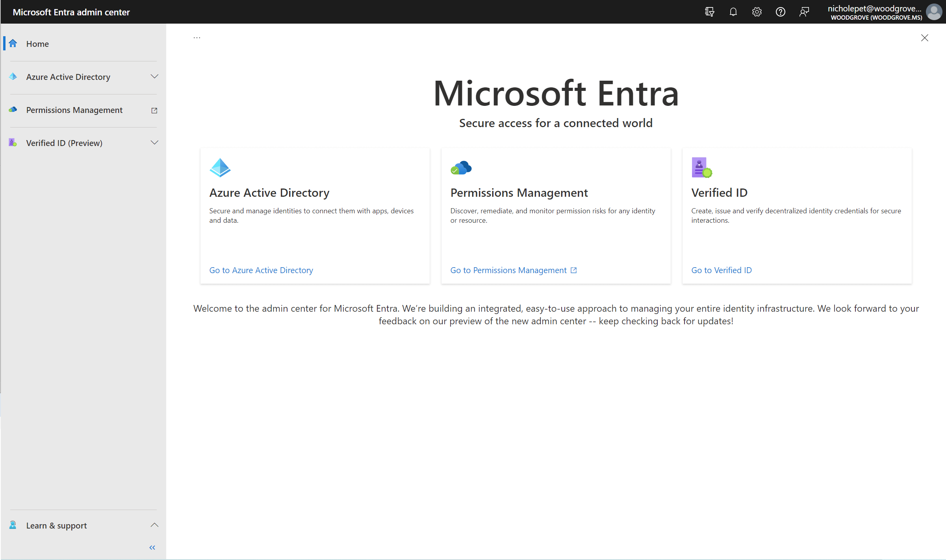Click the Permissions Management cloud icon on card
The height and width of the screenshot is (560, 946).
(461, 168)
